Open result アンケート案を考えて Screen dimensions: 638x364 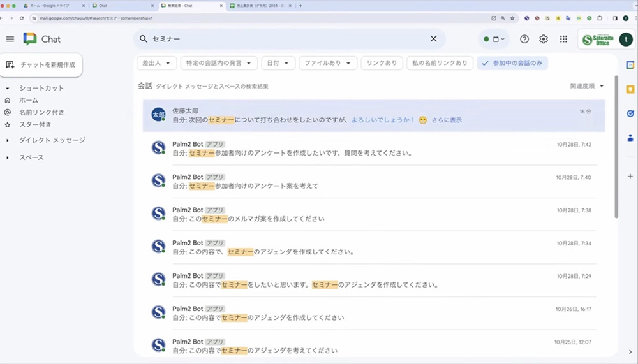click(373, 182)
